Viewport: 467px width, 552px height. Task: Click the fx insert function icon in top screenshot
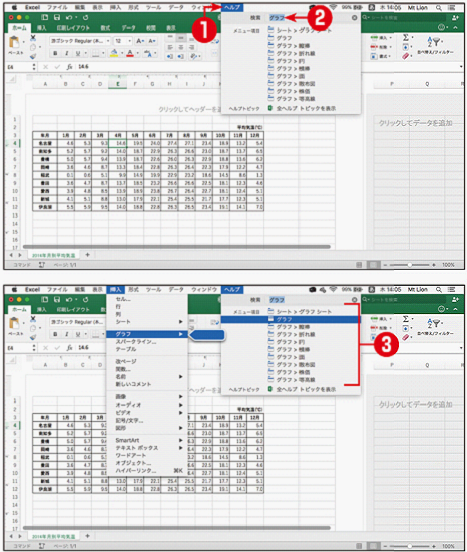[70, 67]
